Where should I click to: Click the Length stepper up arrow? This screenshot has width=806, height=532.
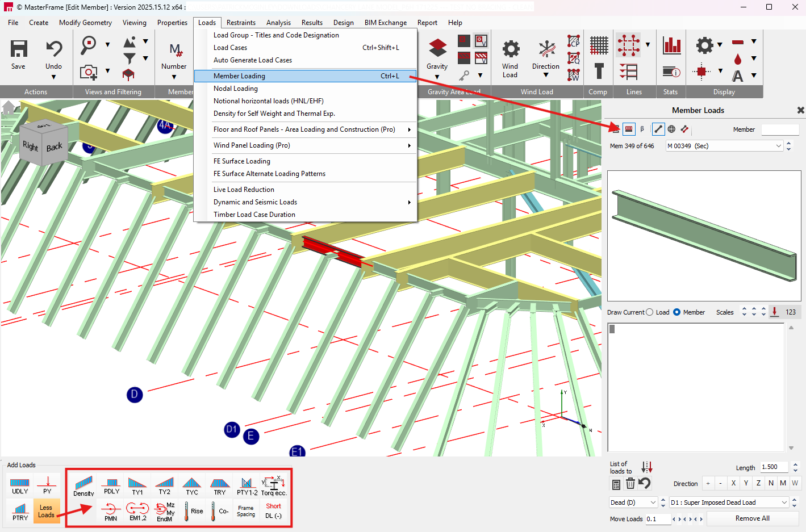795,464
